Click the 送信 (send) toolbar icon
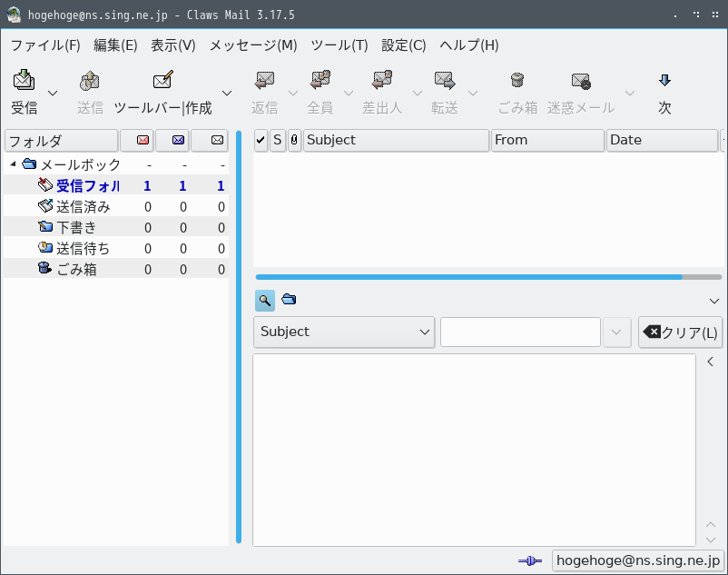The width and height of the screenshot is (728, 575). [x=90, y=80]
